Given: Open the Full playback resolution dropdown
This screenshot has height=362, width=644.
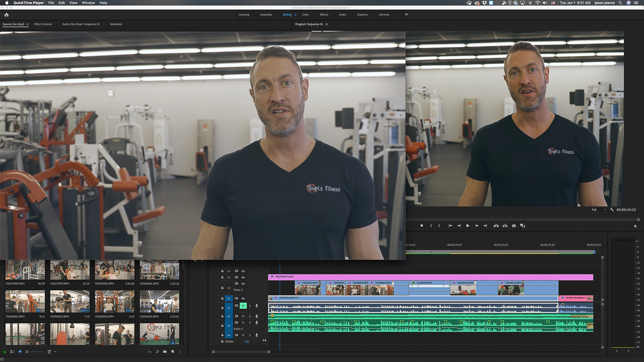Looking at the screenshot, I should [x=598, y=209].
